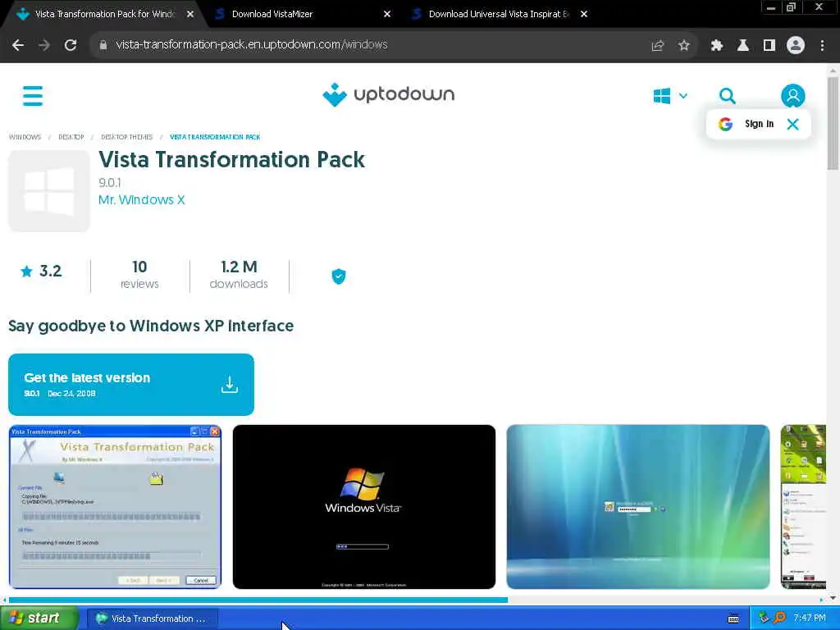Click the 3.2 star rating
This screenshot has width=840, height=630.
point(41,271)
